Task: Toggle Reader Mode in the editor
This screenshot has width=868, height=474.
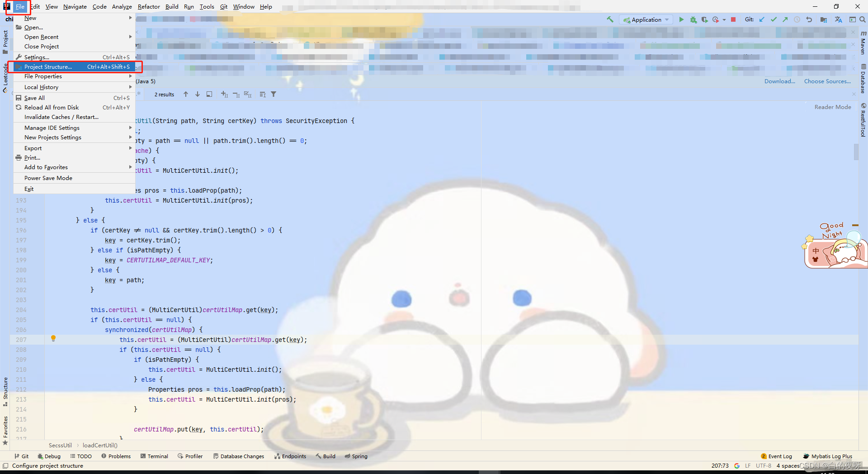Action: click(833, 107)
